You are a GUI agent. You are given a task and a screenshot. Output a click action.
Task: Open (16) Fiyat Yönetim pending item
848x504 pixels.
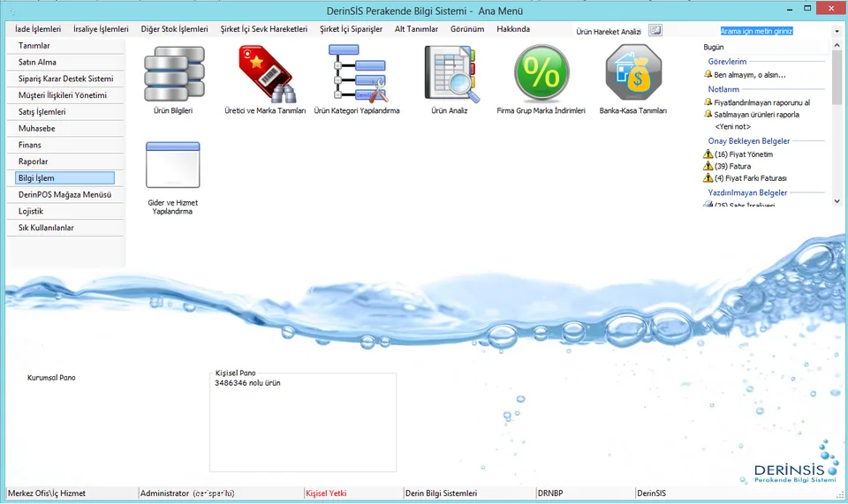click(x=743, y=154)
